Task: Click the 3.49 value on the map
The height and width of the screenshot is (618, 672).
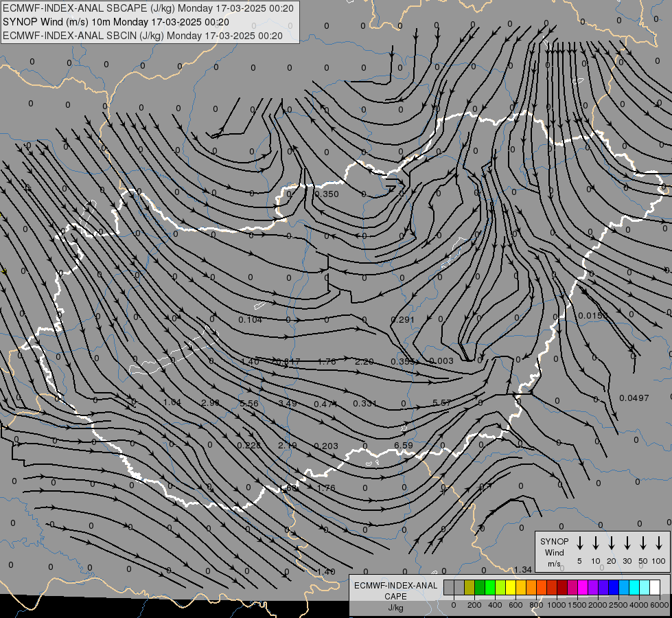Action: 288,404
